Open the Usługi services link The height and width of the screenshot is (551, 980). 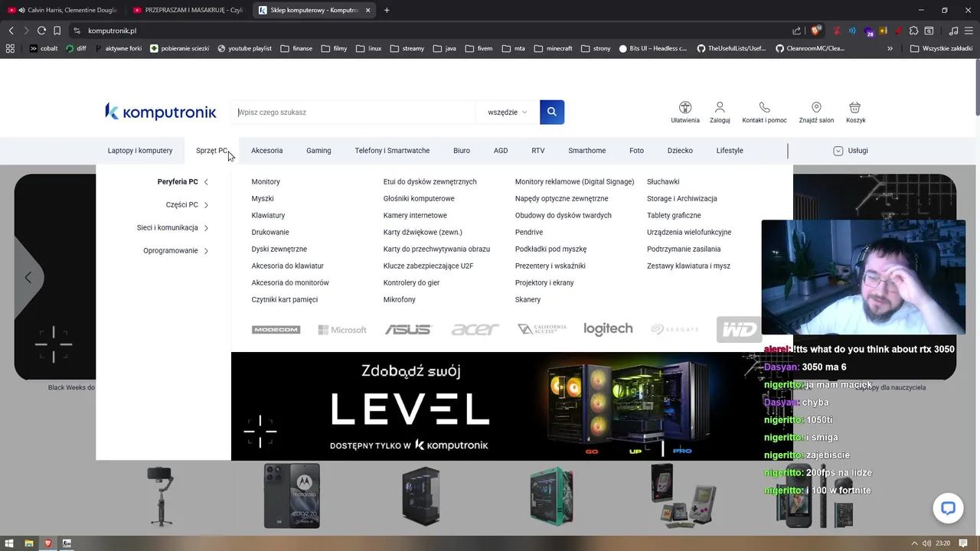(x=851, y=151)
